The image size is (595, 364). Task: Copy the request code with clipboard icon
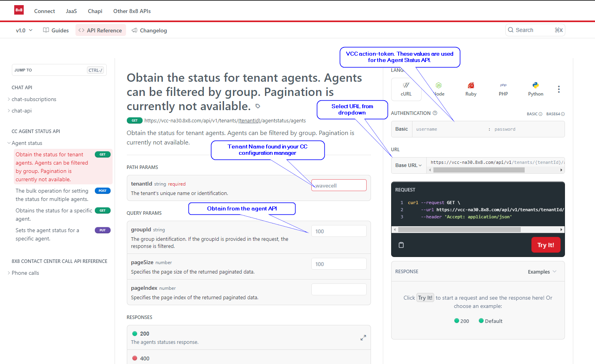401,245
